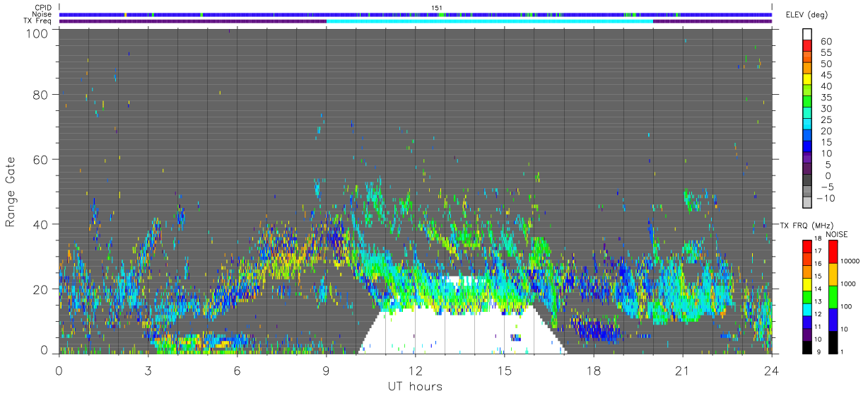Click the x-axis tick label 18

point(594,370)
